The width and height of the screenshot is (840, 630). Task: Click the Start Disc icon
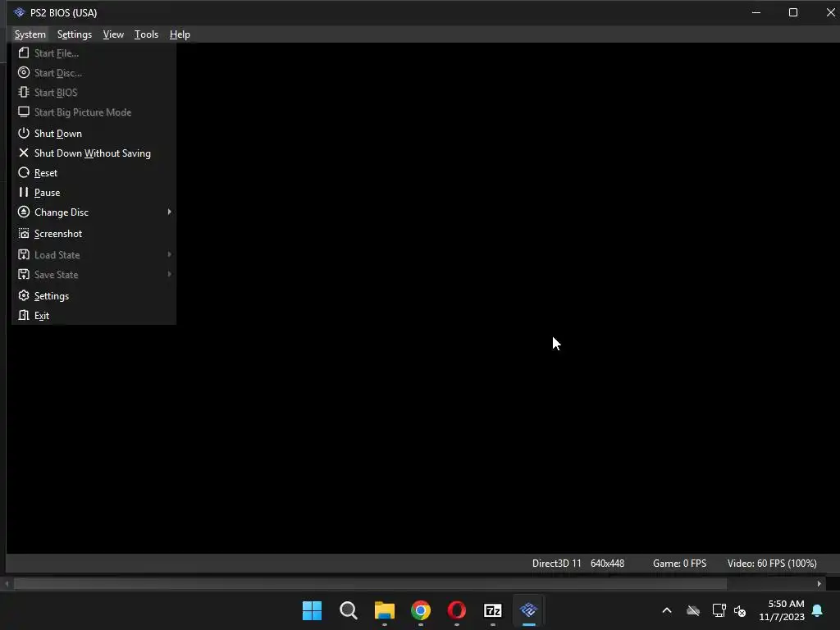24,72
